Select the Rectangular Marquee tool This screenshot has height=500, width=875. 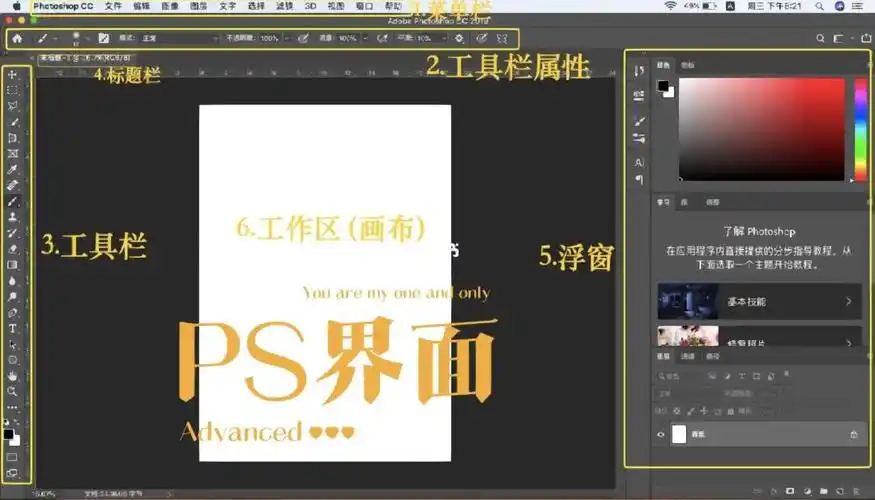12,90
